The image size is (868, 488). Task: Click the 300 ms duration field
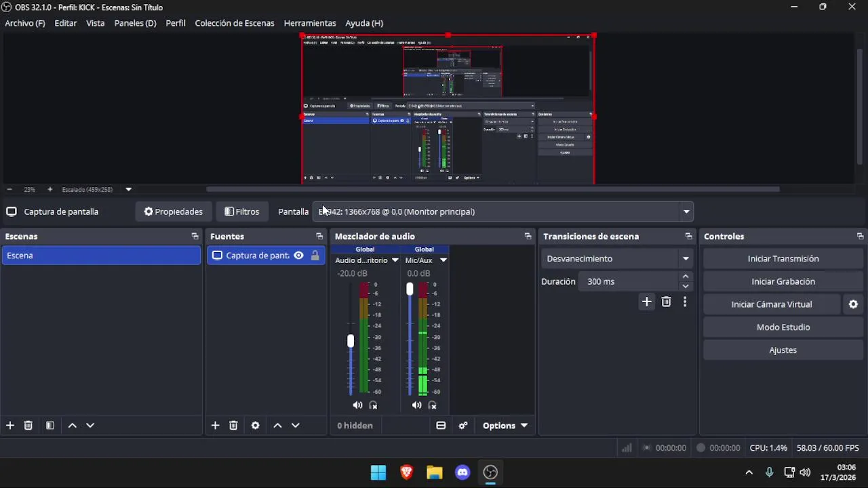pos(628,281)
